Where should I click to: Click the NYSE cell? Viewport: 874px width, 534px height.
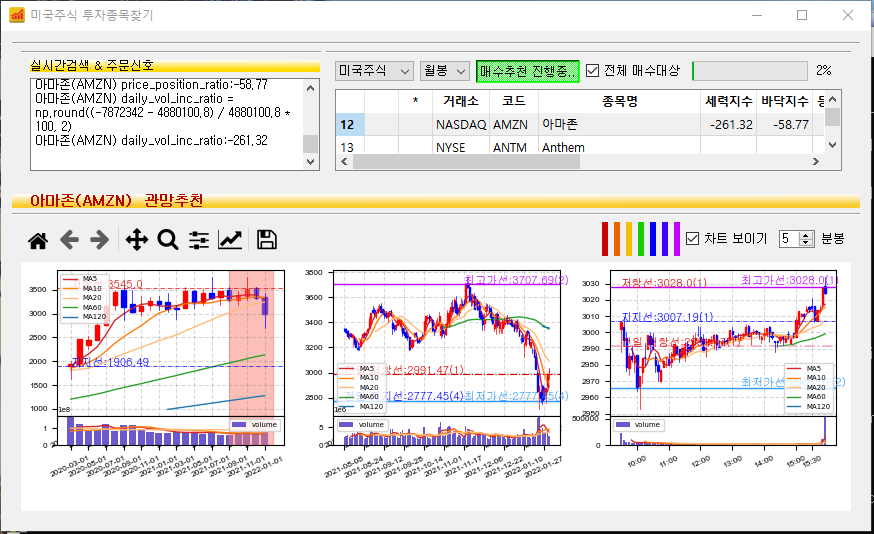461,147
